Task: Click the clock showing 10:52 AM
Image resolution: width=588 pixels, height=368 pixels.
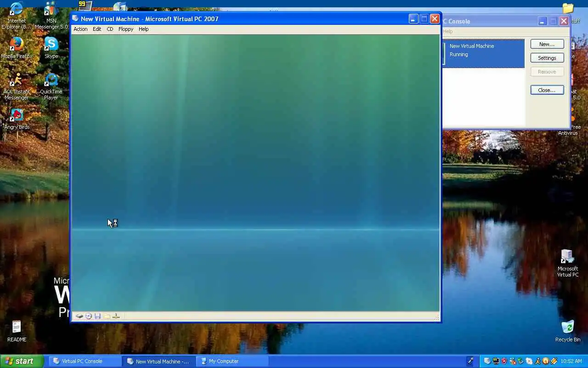Action: (571, 361)
